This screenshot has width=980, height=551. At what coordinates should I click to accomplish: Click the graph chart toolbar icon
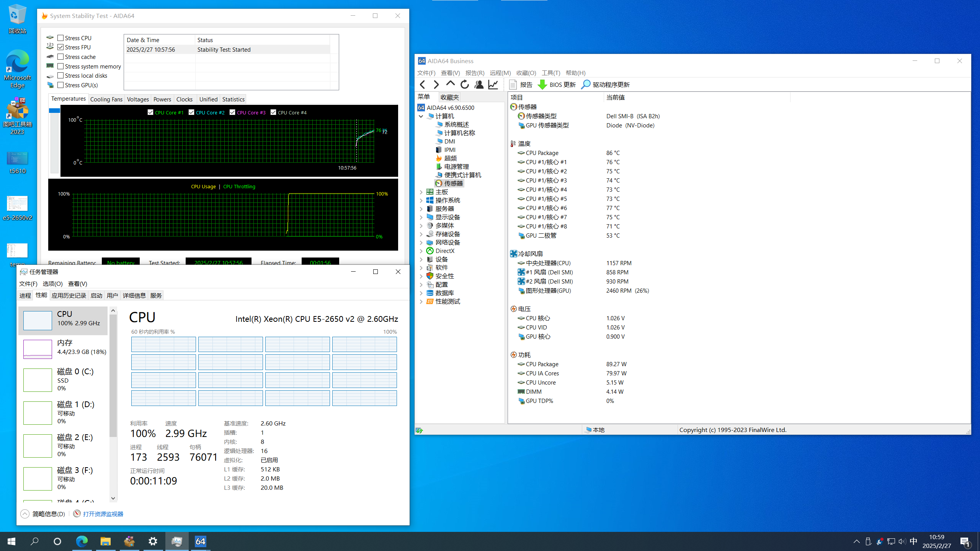493,85
